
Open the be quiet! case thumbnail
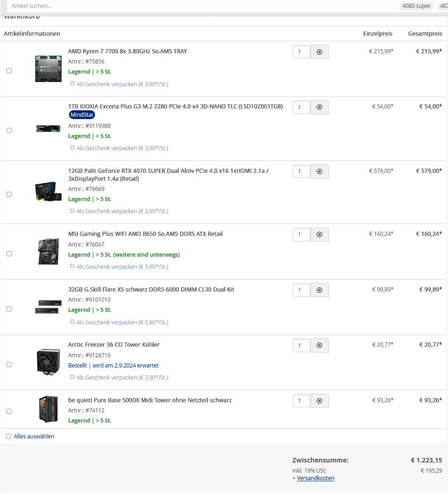click(48, 409)
